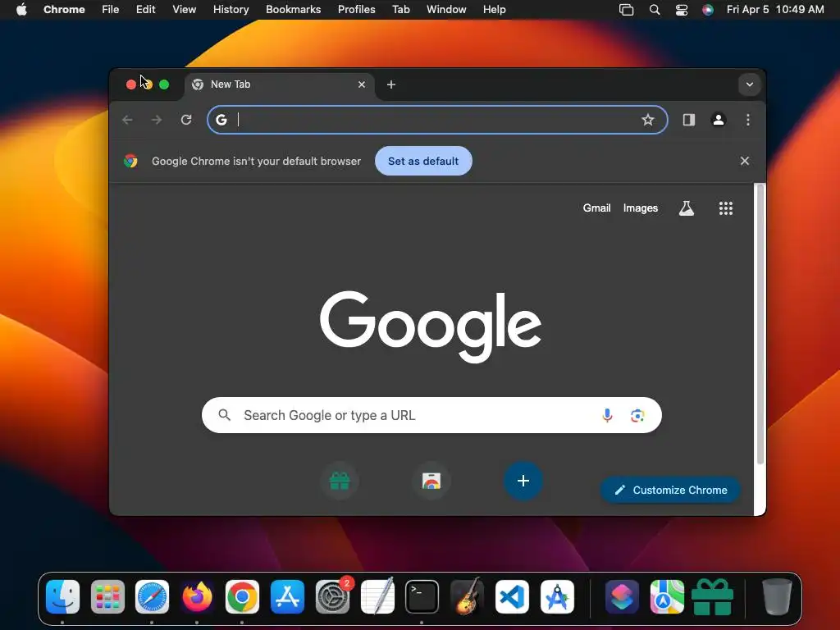The height and width of the screenshot is (630, 840).
Task: Open System Settings from the Dock
Action: pyautogui.click(x=333, y=596)
